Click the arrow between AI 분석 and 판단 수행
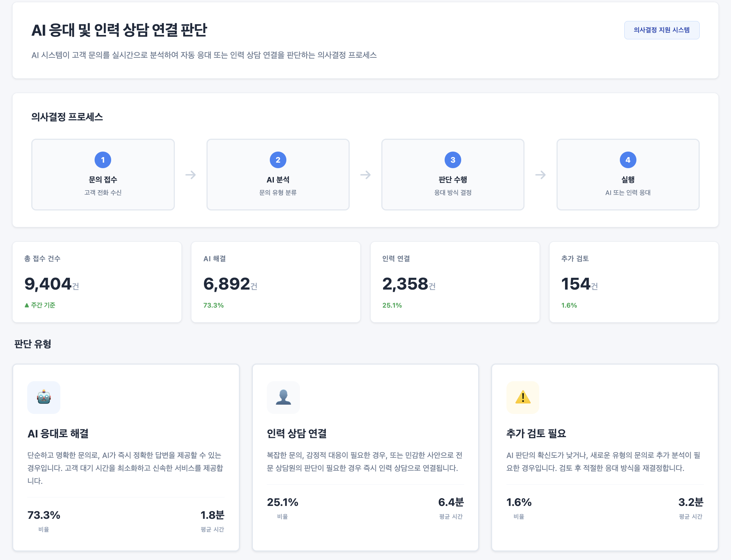This screenshot has height=560, width=731. coord(365,175)
